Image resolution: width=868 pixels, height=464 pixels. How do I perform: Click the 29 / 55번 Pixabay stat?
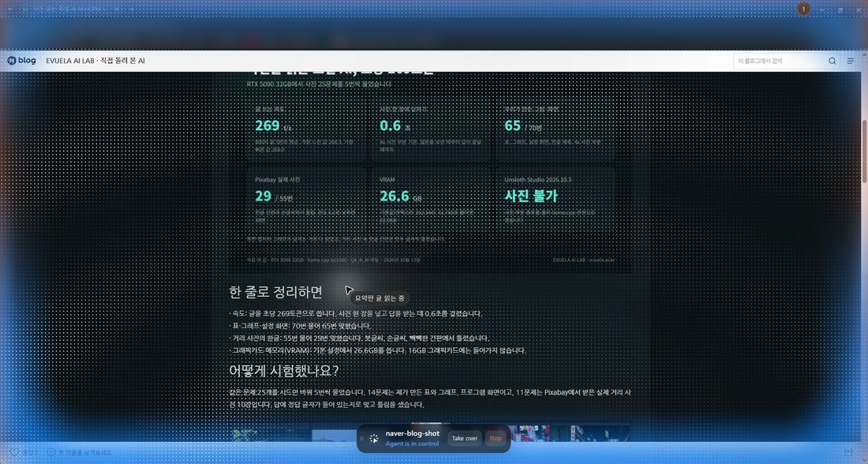click(274, 196)
